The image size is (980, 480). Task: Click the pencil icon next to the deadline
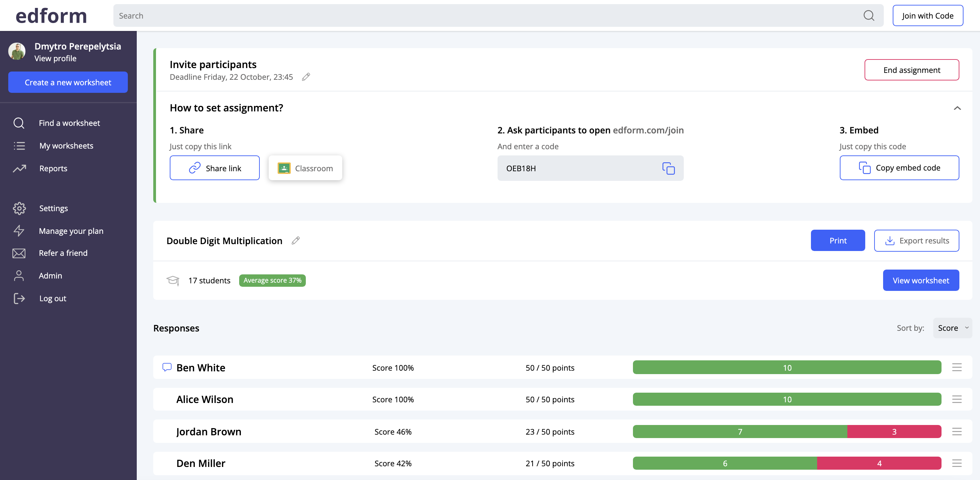pyautogui.click(x=306, y=77)
